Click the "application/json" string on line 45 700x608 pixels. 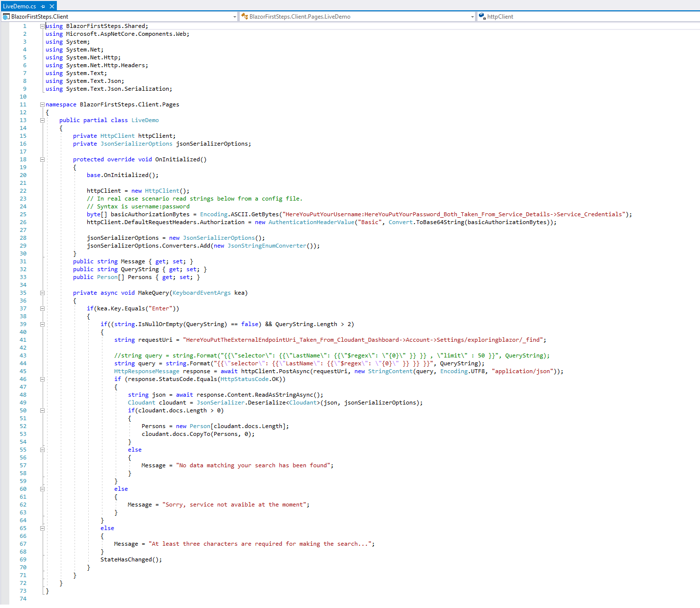point(523,371)
